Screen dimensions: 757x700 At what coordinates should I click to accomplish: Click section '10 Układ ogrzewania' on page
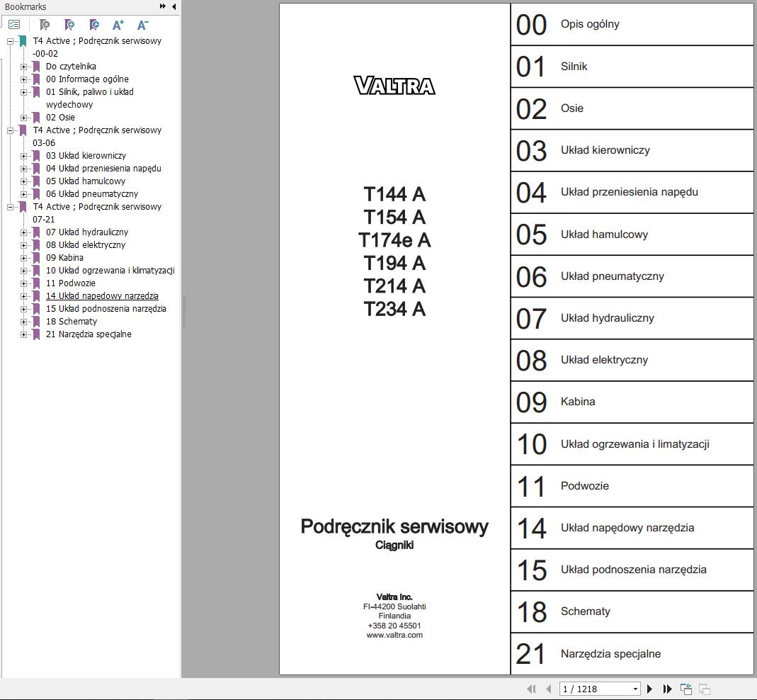[632, 444]
